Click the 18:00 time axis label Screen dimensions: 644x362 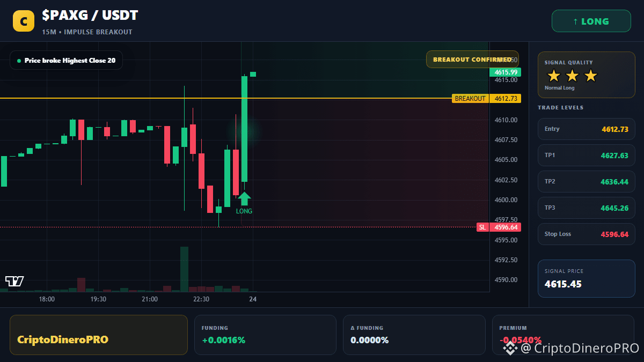47,299
